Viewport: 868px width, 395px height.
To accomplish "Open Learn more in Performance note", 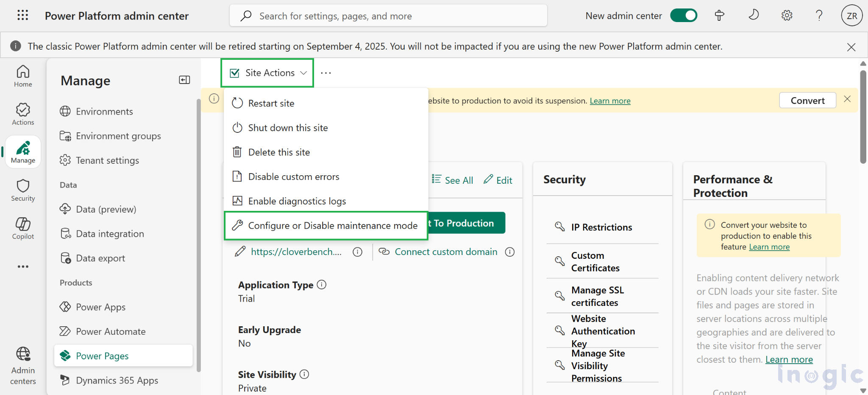I will (769, 247).
